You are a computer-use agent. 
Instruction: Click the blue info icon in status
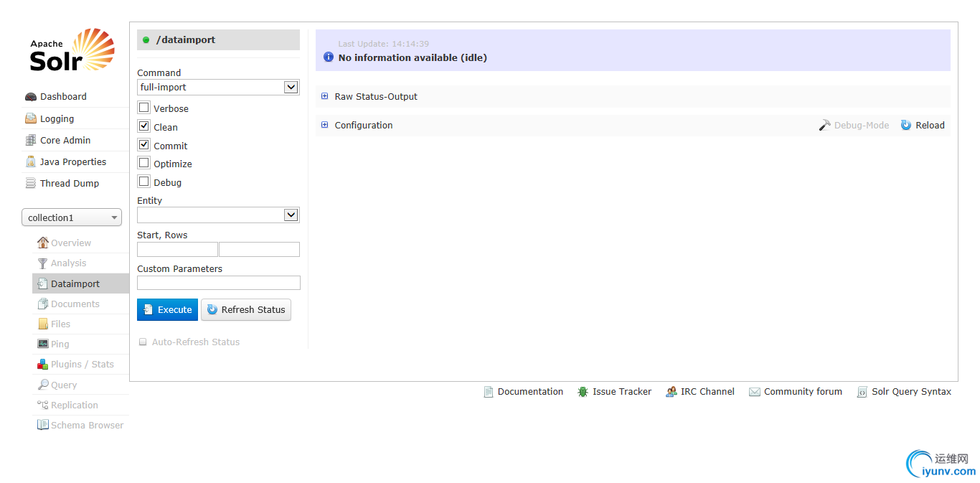(x=329, y=57)
